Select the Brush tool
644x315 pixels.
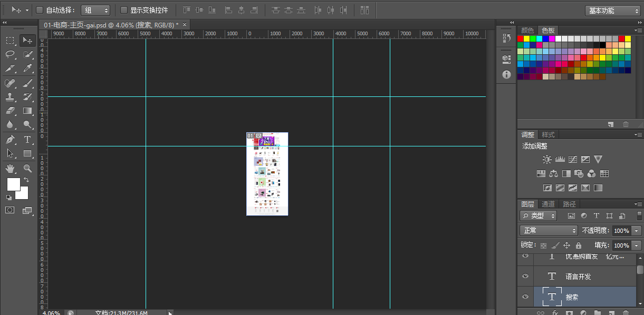[27, 83]
